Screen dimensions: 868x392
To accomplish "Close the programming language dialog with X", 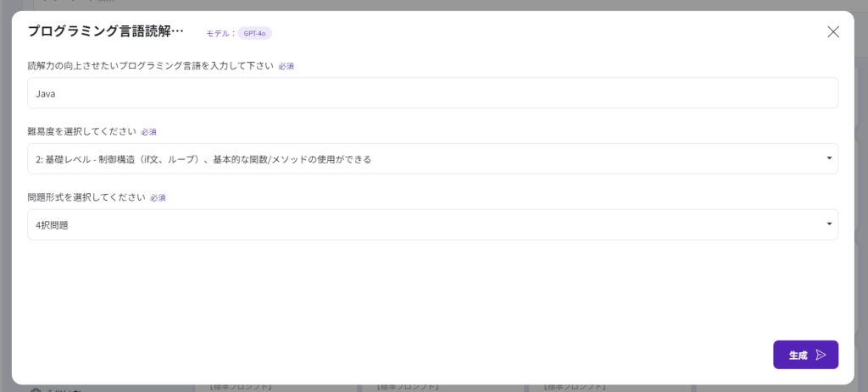I will click(832, 32).
